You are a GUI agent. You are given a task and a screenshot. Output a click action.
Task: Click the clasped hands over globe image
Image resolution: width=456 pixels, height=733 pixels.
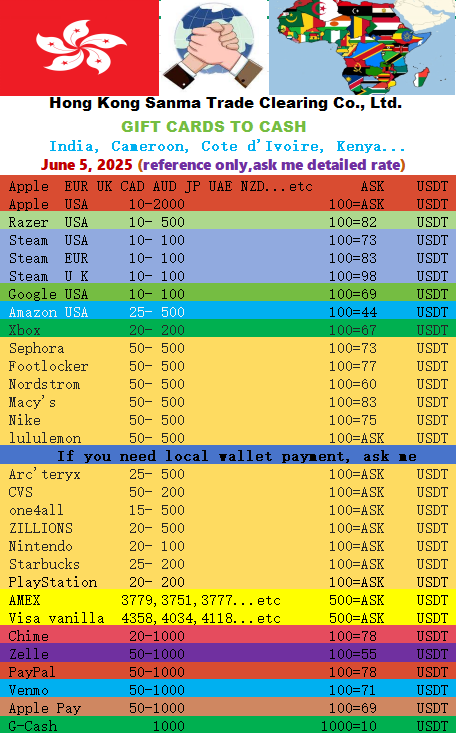coord(214,48)
